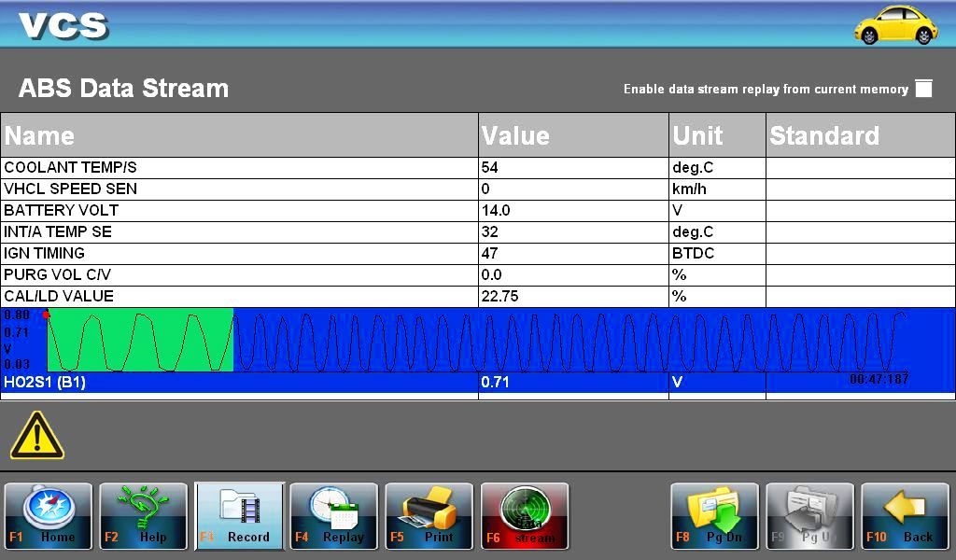Open the F4 Replay function

(x=333, y=517)
